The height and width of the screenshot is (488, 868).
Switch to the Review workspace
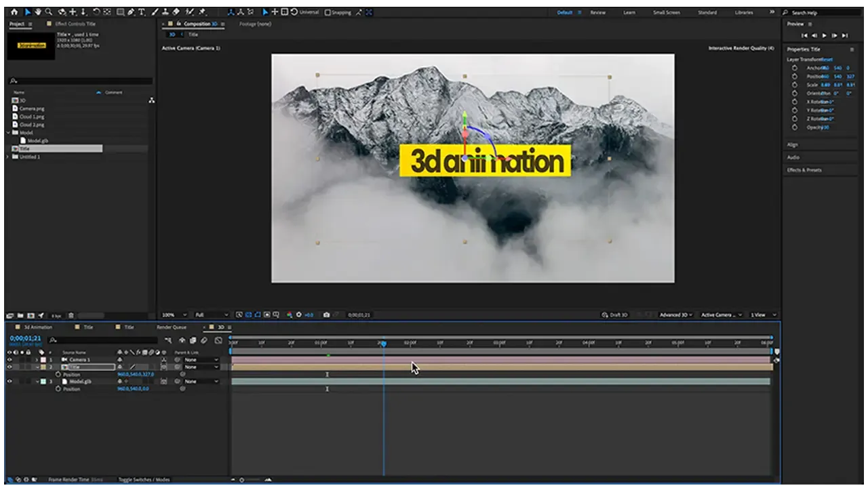(597, 12)
